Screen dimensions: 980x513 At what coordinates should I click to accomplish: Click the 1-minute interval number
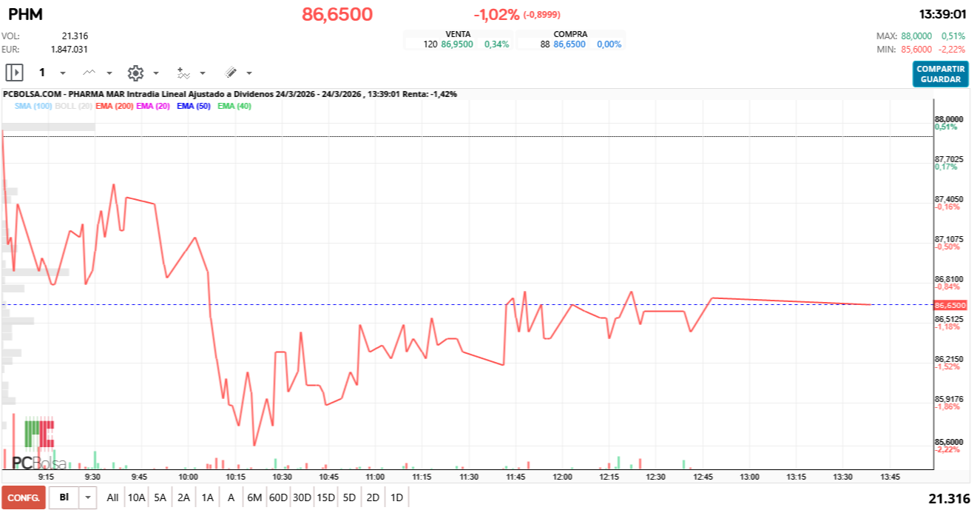click(41, 73)
